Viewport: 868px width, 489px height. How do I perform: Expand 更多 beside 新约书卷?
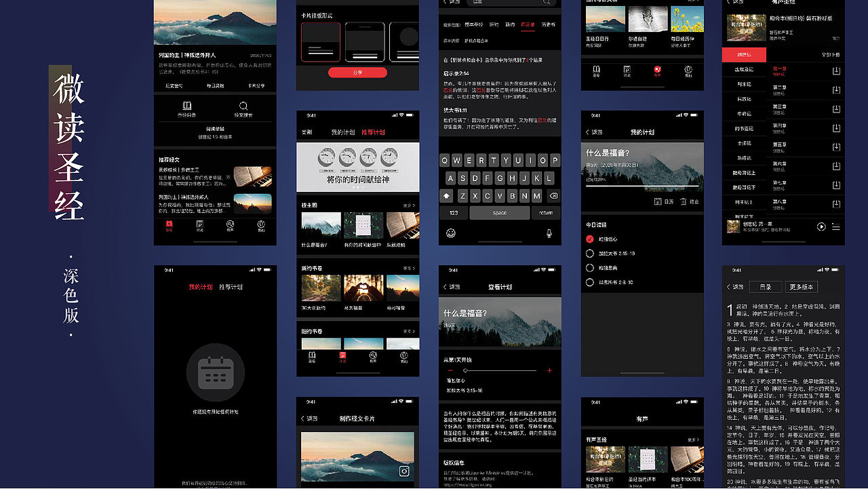409,268
